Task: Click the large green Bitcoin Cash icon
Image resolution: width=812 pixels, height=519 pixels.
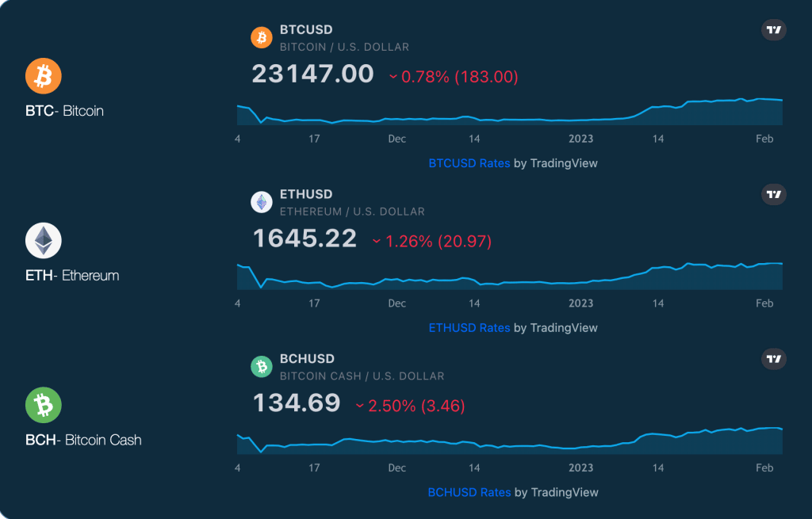Action: pyautogui.click(x=44, y=405)
